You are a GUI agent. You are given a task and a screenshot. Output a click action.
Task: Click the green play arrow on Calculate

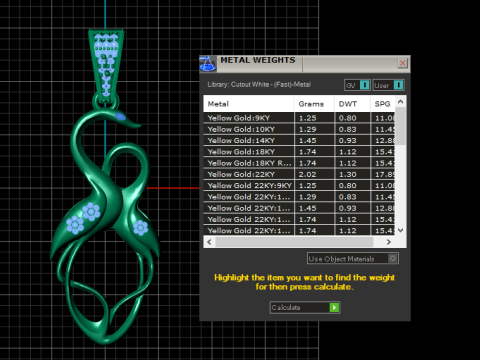[334, 307]
